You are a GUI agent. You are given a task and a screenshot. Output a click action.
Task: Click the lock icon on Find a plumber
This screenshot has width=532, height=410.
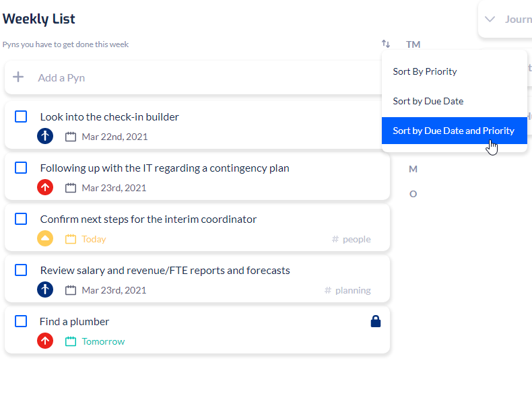click(376, 321)
